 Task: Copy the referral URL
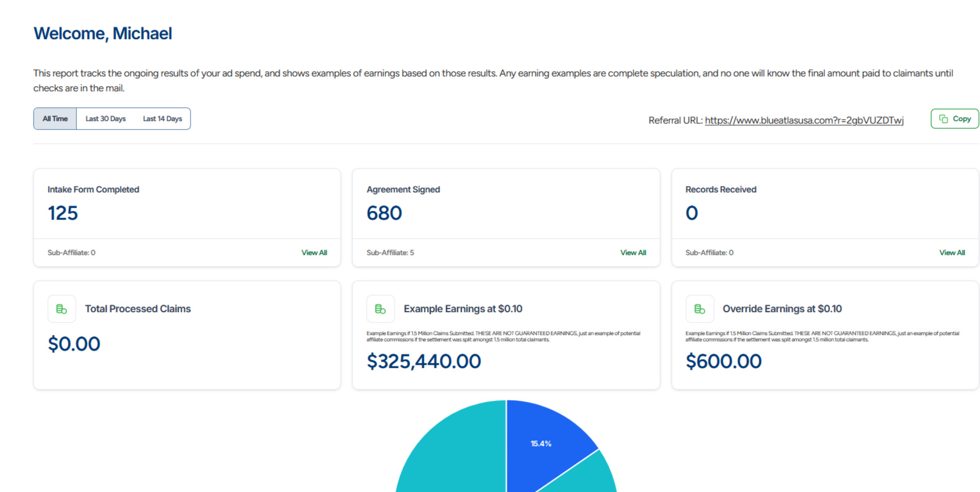click(x=955, y=119)
